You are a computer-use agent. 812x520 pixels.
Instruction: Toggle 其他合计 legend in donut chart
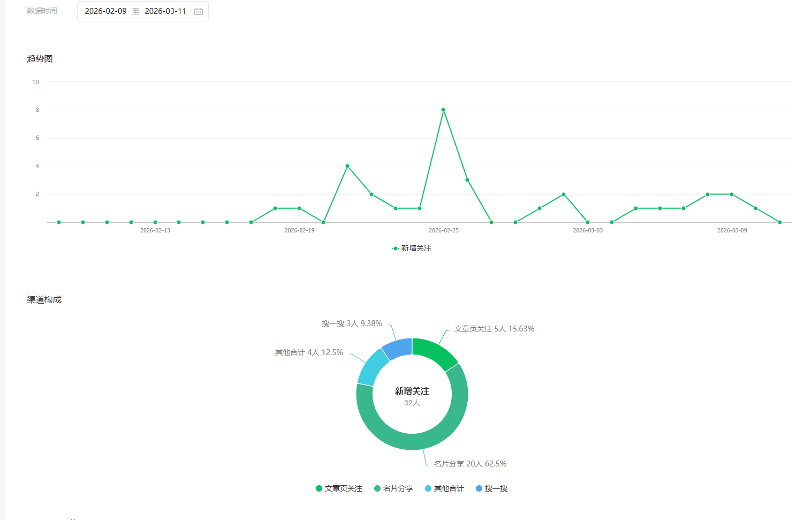tap(444, 488)
